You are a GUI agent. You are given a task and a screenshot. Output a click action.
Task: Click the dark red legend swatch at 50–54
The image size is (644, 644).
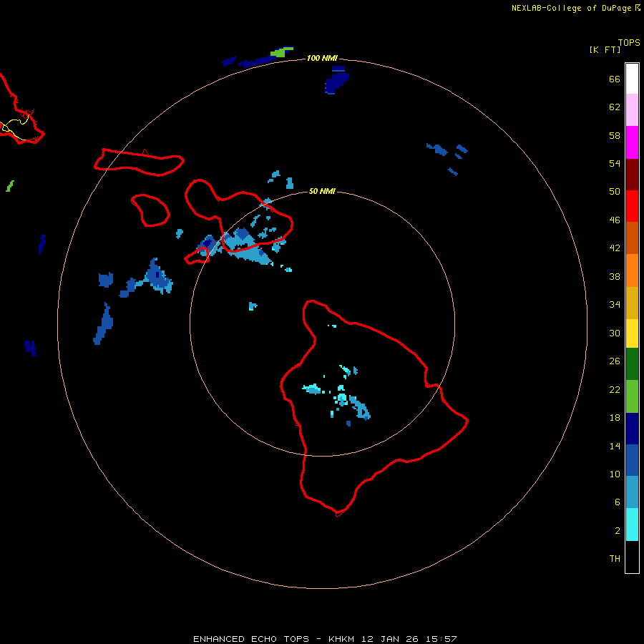pos(632,174)
